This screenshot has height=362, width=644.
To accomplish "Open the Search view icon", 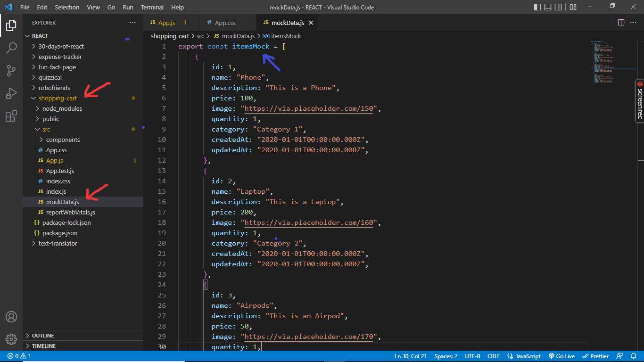I will click(x=11, y=48).
